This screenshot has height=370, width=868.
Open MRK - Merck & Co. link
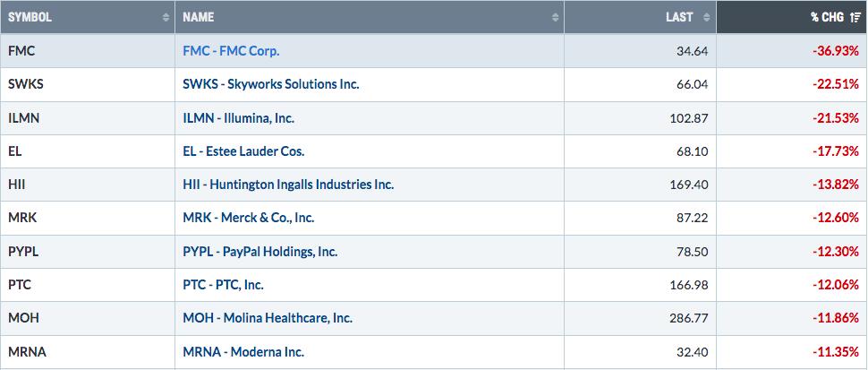coord(249,218)
